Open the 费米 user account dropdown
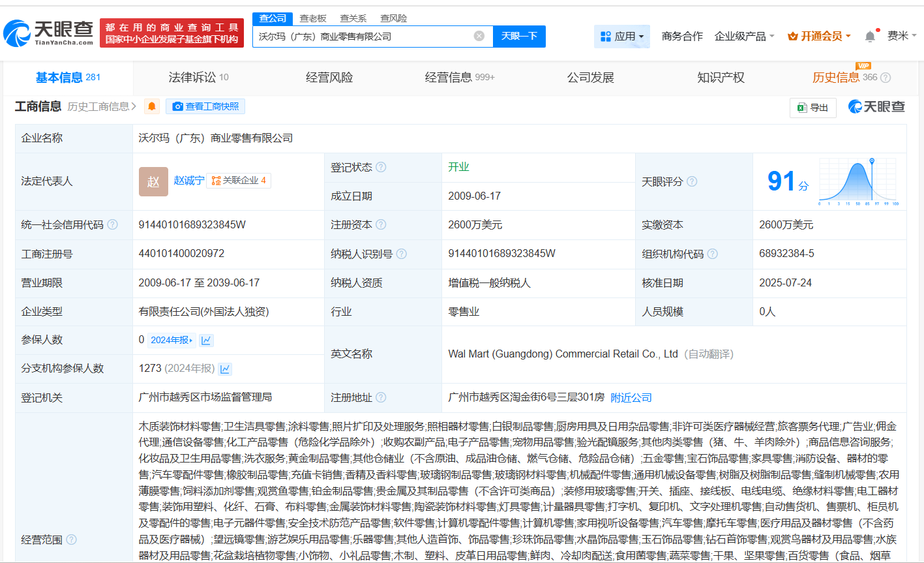Viewport: 924px width, 563px height. (901, 36)
